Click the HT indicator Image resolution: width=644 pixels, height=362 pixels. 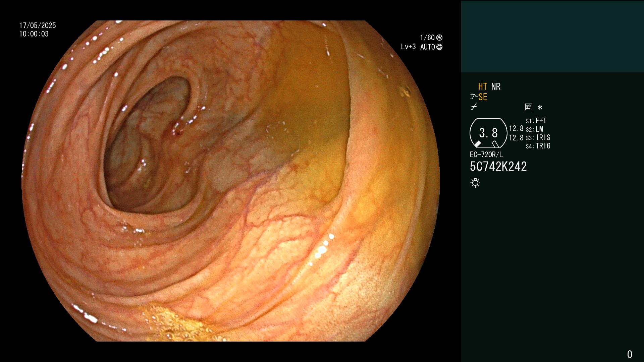(x=483, y=86)
